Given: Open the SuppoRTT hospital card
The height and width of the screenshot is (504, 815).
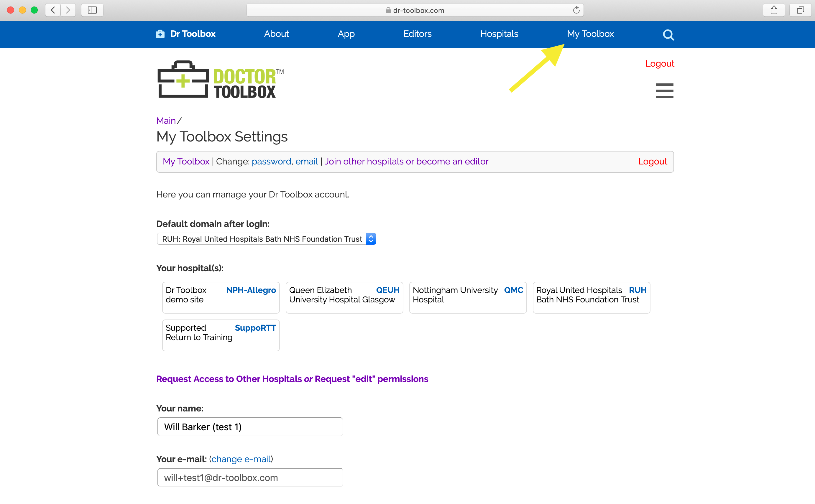Looking at the screenshot, I should [x=221, y=335].
